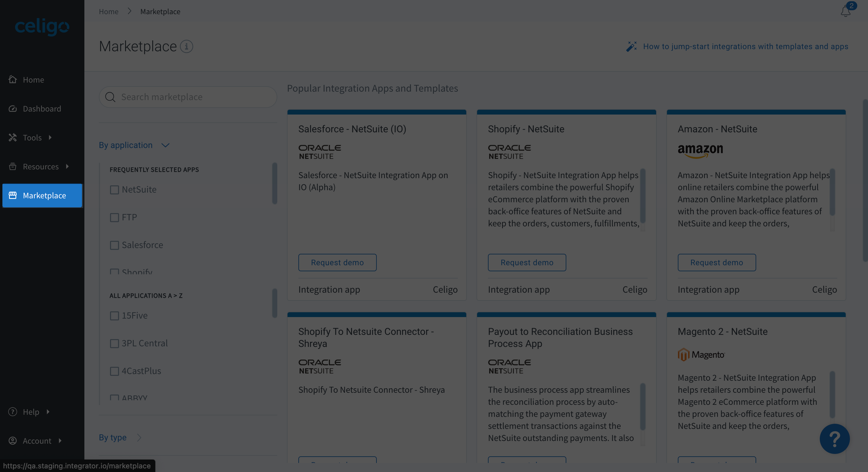Click FREQUENTLY SELECTED APPS heading
The image size is (868, 472).
pyautogui.click(x=154, y=169)
